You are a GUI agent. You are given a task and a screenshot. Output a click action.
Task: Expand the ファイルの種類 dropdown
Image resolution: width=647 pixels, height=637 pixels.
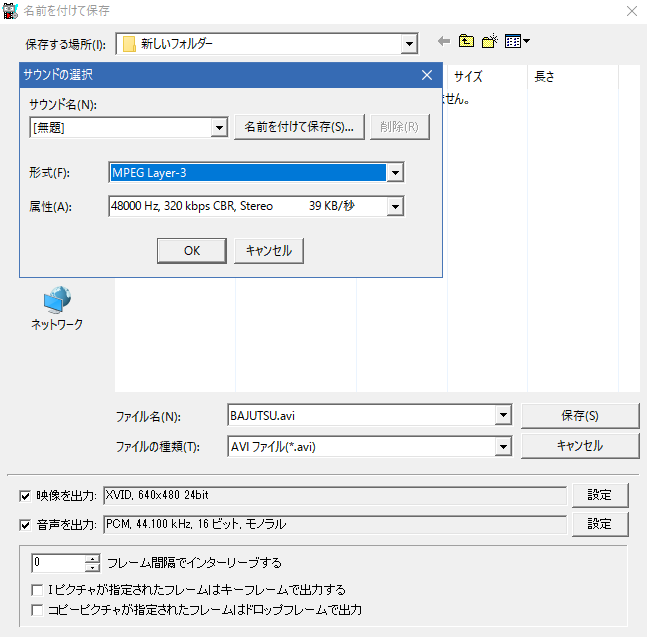[502, 446]
